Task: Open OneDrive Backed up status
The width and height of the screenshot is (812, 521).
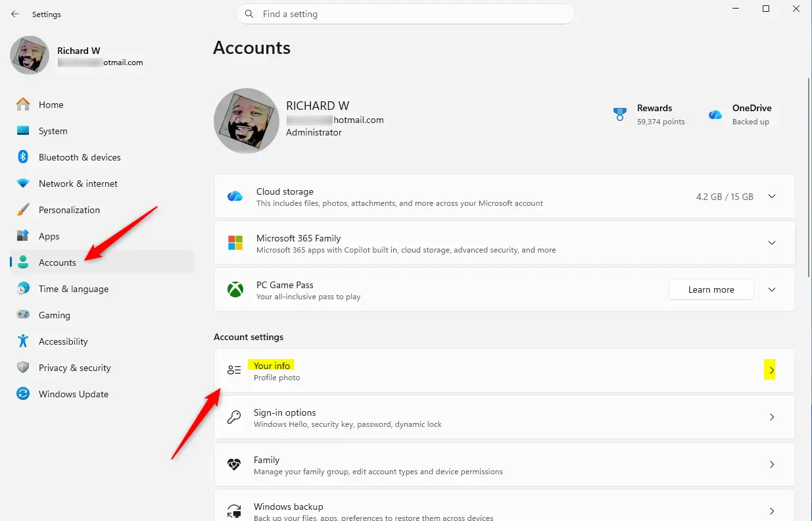Action: point(743,114)
